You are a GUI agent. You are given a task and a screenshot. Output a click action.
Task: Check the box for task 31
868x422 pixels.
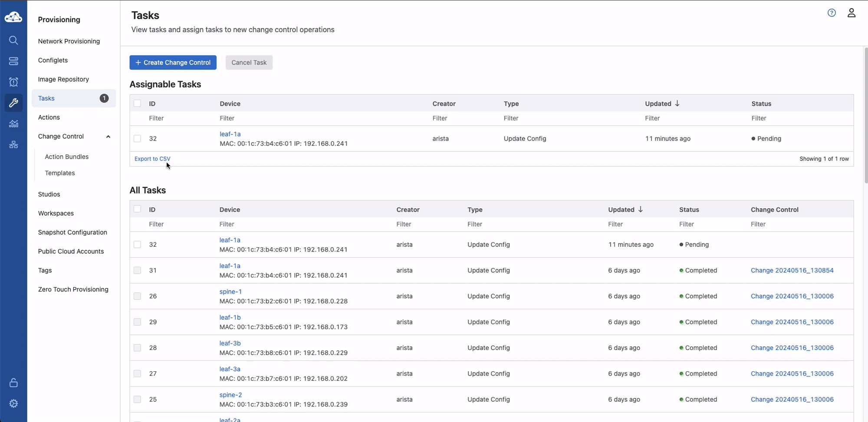tap(137, 270)
